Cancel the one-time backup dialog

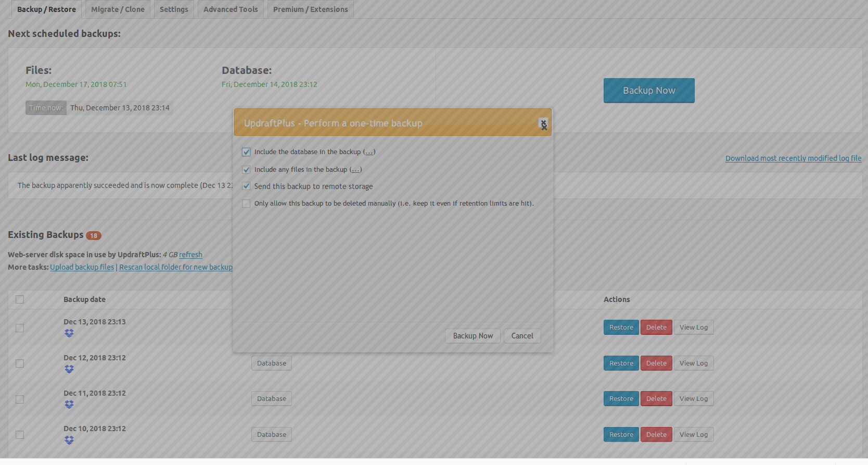522,336
